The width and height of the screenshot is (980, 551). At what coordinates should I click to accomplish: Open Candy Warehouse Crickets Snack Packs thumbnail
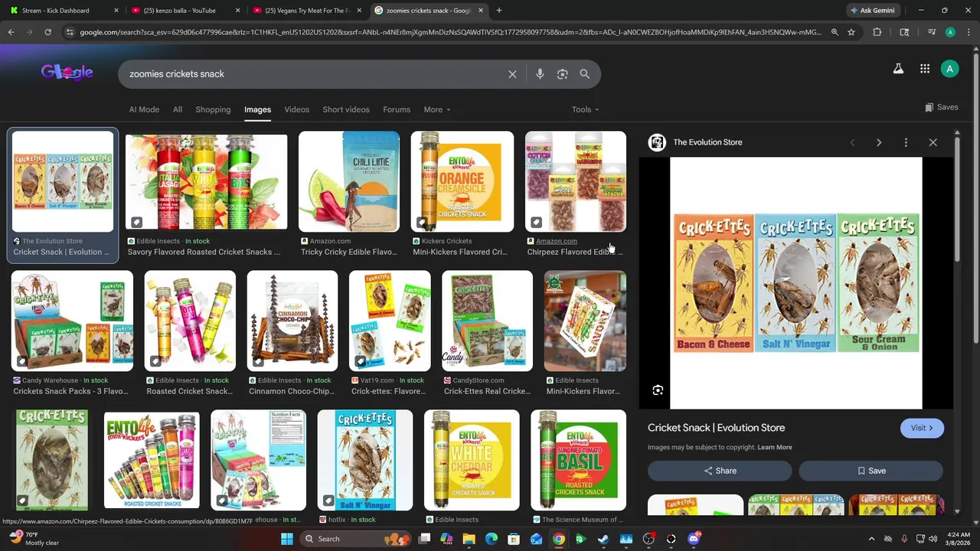[x=72, y=321]
